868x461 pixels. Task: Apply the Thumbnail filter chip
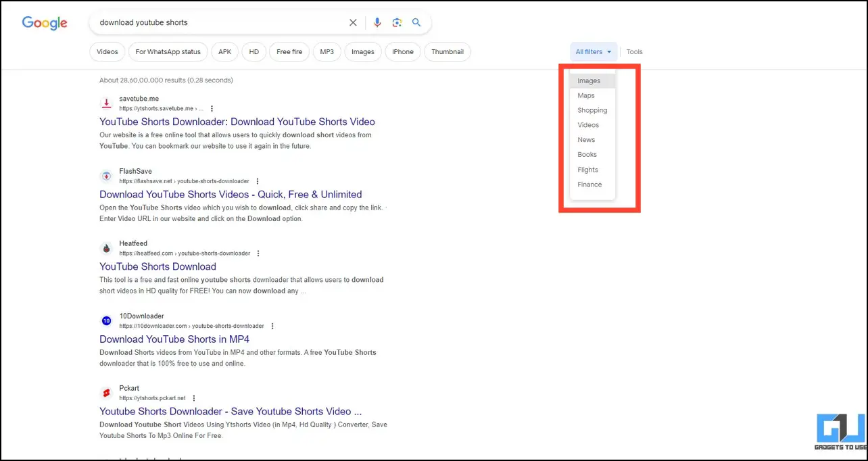[448, 51]
